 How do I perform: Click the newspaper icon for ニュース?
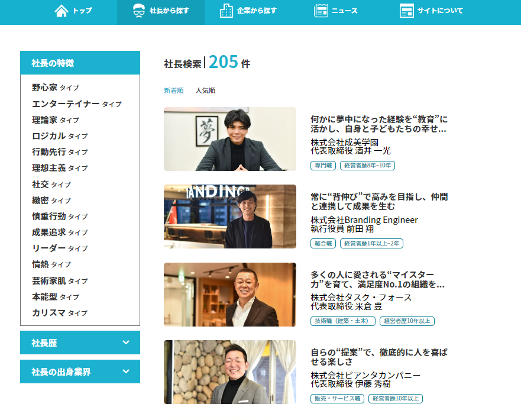pos(321,11)
